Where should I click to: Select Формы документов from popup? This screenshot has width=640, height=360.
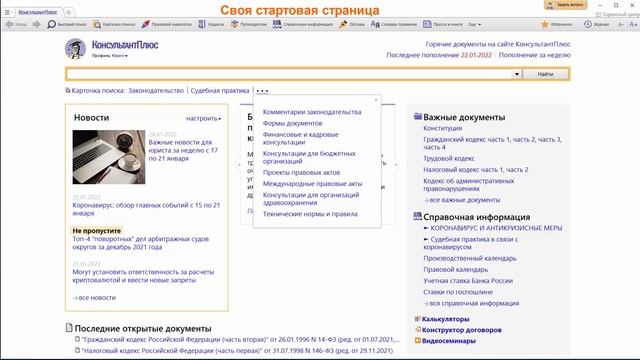292,123
